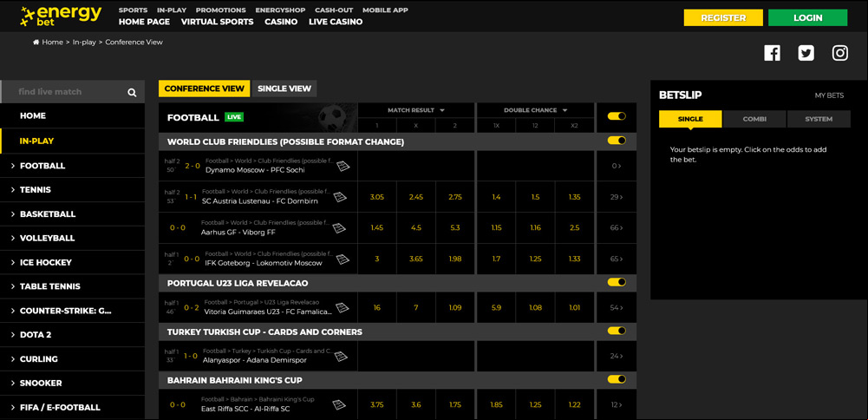Open 29 more markets for Austria Lustenau match
Screen dimensions: 868x420
[x=617, y=197]
